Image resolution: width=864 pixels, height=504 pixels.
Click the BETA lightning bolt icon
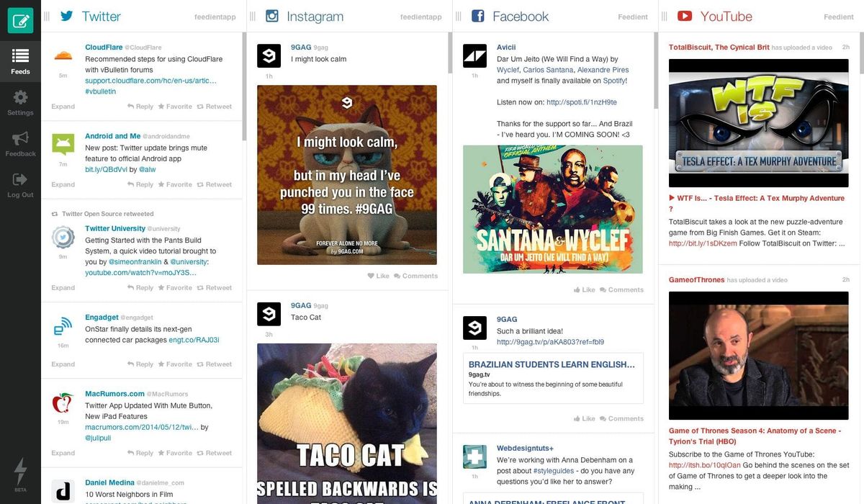tap(20, 474)
